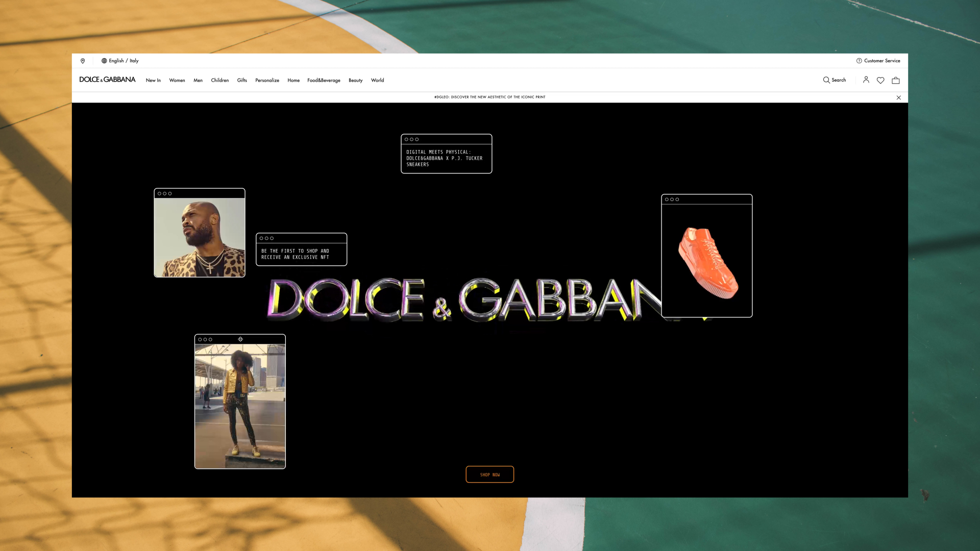Click the man in leopard jacket photo
980x551 pixels.
tap(200, 238)
